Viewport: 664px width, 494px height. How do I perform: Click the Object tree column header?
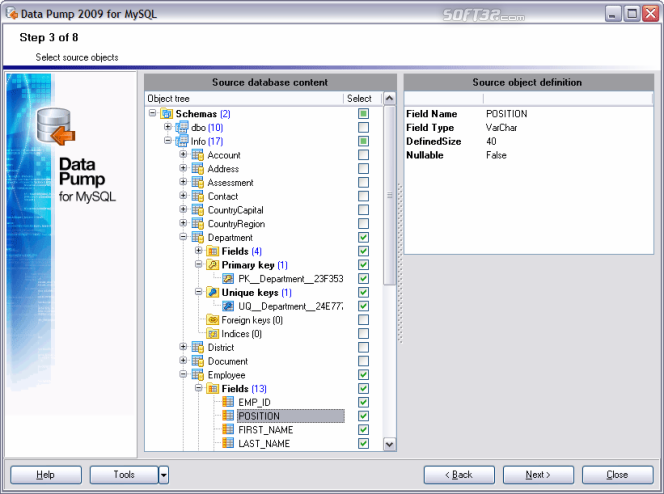point(244,99)
